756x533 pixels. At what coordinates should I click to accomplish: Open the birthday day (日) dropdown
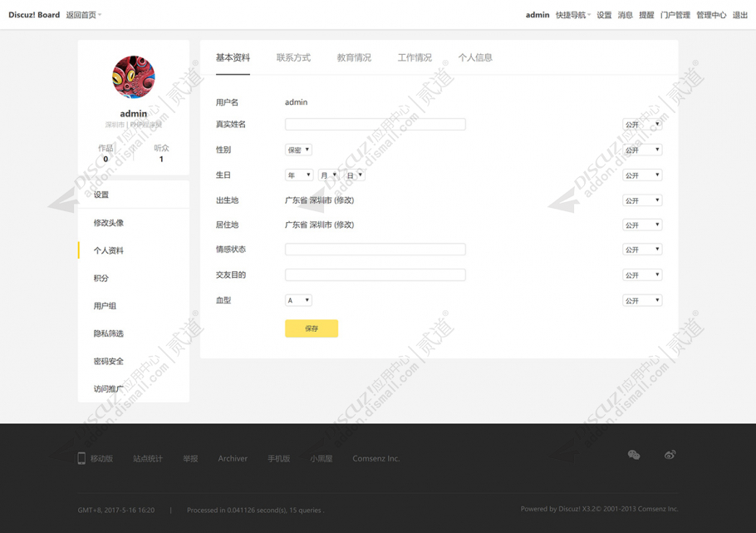point(354,175)
